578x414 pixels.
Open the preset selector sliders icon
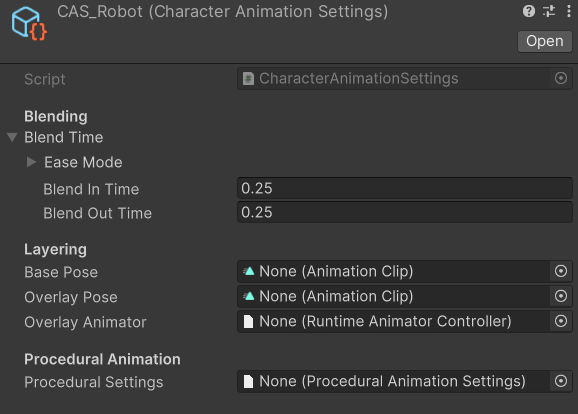(549, 11)
